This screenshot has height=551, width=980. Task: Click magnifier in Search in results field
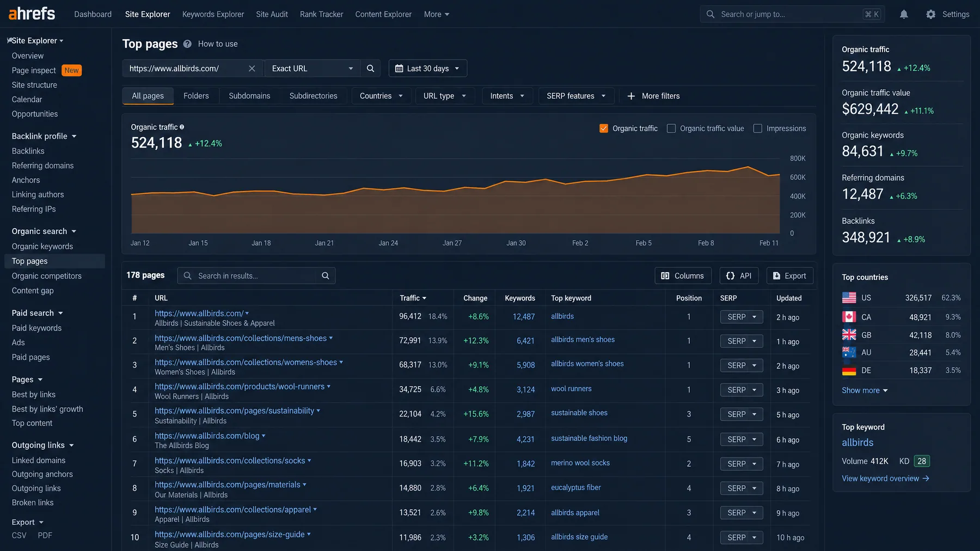325,275
